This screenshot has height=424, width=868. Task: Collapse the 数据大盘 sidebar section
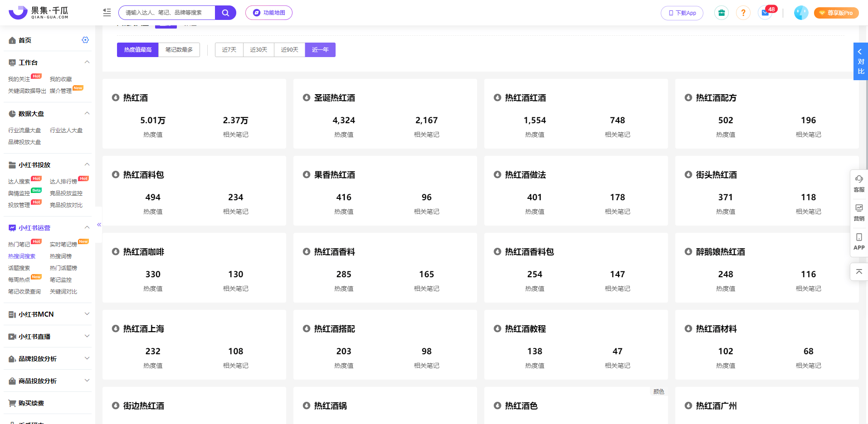[x=87, y=113]
